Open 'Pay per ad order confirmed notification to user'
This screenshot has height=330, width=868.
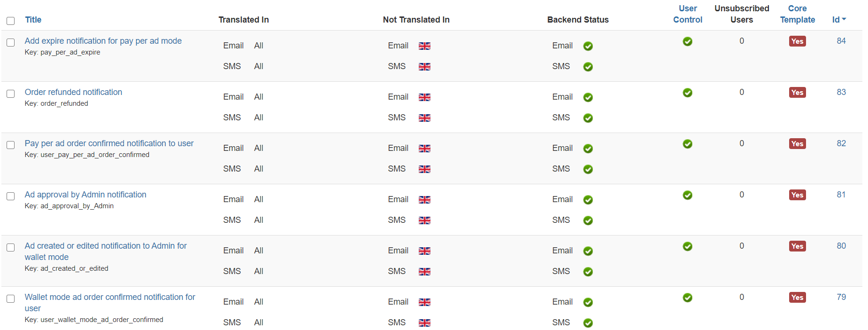[x=109, y=143]
